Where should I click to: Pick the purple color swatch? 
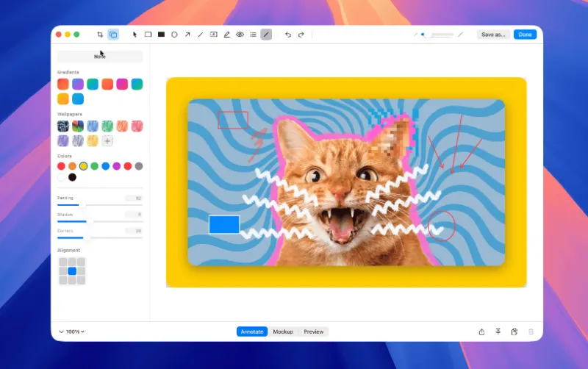pyautogui.click(x=117, y=166)
